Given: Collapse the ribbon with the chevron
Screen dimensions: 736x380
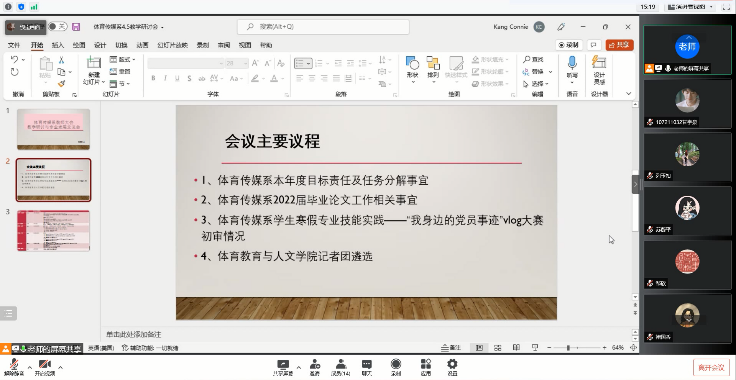Looking at the screenshot, I should pos(629,94).
